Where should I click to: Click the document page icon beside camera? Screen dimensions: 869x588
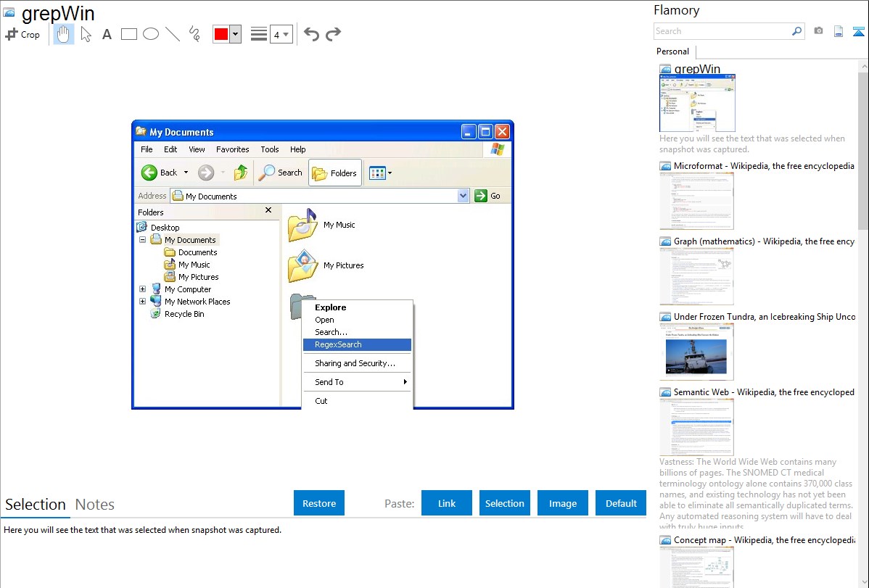[838, 31]
